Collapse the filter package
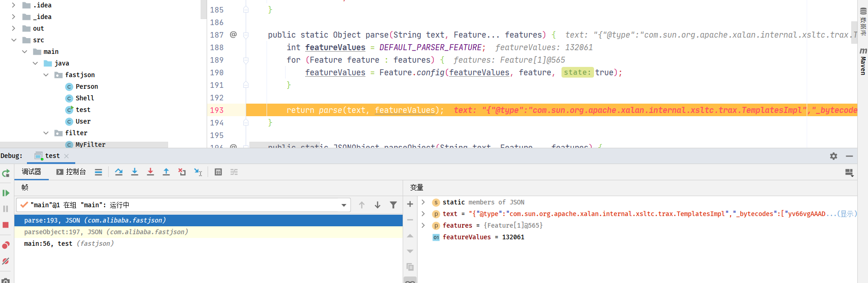 click(46, 133)
